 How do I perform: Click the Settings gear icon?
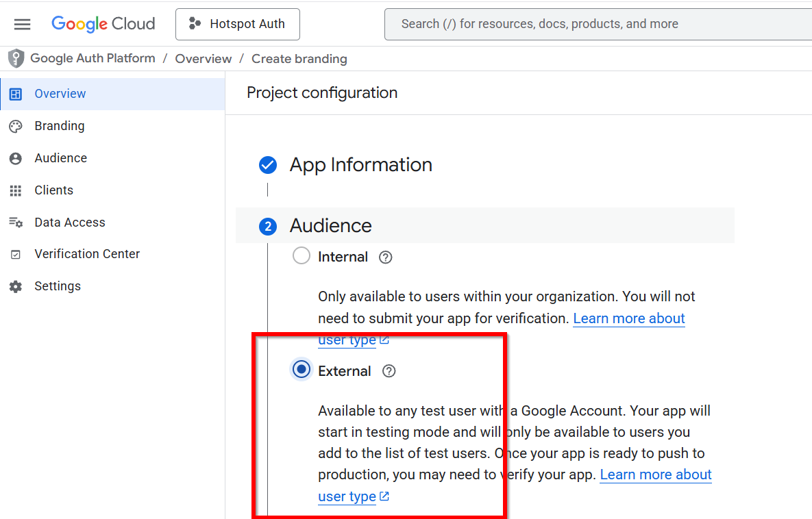[16, 286]
